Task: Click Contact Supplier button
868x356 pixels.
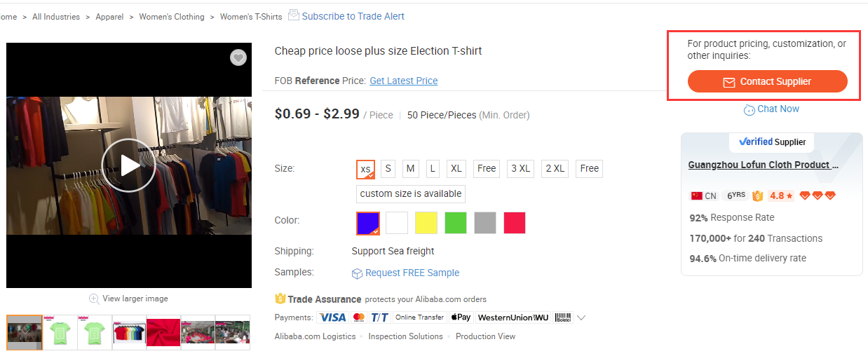Action: point(768,81)
